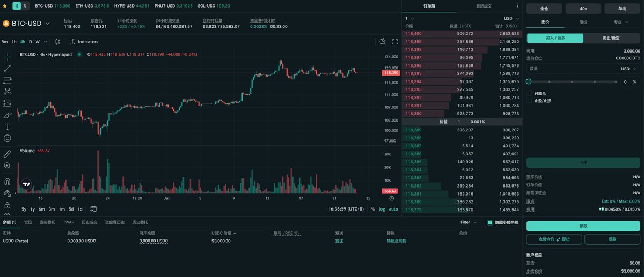This screenshot has height=277, width=644.
Task: Select the trend line drawing tool
Action: click(8, 68)
